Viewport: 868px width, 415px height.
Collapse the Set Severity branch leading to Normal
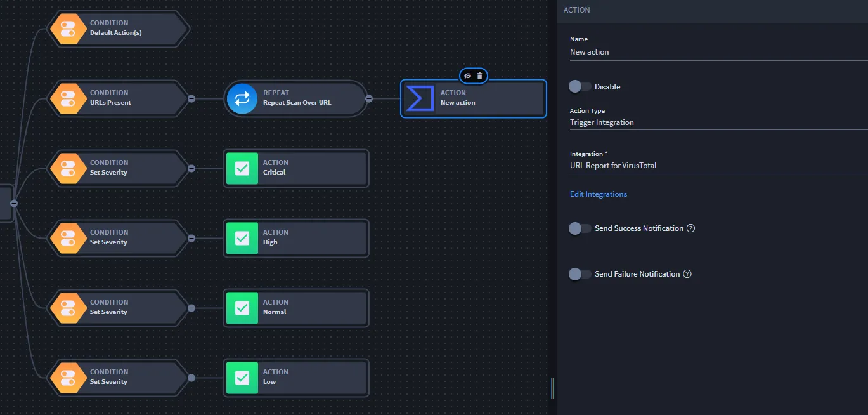click(x=191, y=308)
